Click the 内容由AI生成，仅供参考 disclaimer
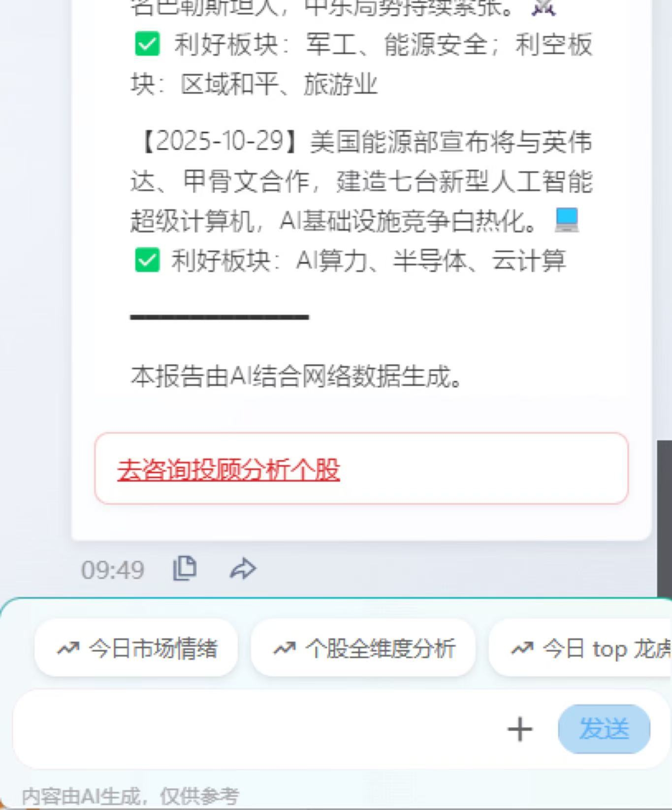The height and width of the screenshot is (810, 672). click(130, 796)
